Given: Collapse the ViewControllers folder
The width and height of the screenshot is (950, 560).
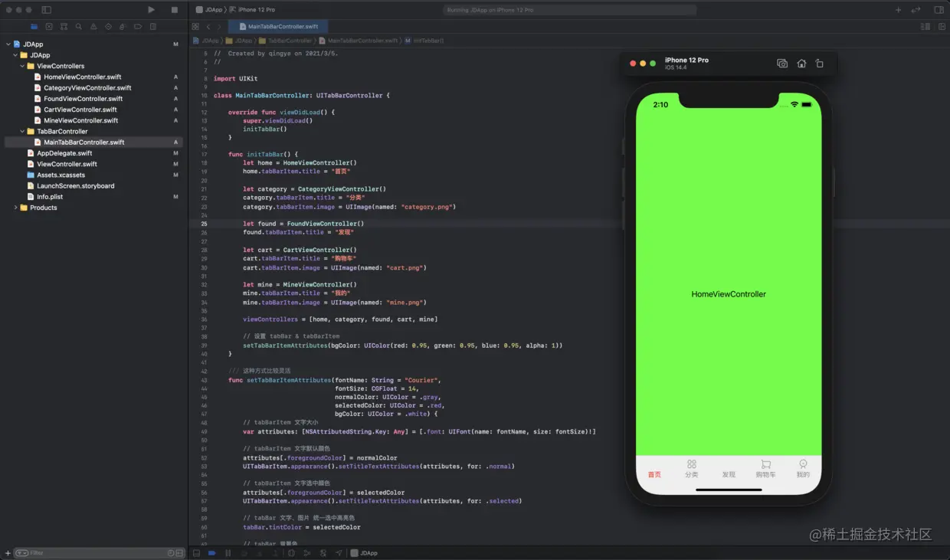Looking at the screenshot, I should tap(21, 66).
